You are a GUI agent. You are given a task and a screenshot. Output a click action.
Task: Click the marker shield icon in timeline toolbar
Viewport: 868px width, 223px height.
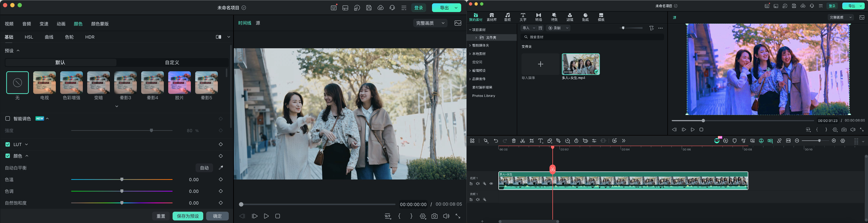pos(735,141)
